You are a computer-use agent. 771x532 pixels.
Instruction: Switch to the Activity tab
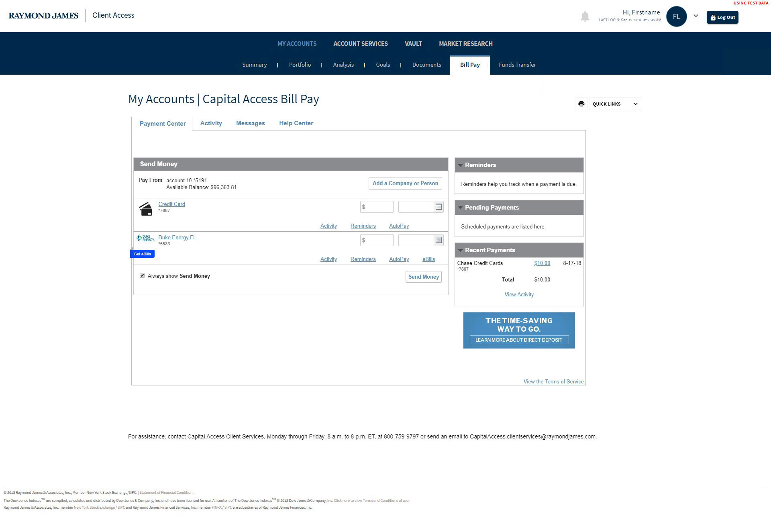click(211, 123)
